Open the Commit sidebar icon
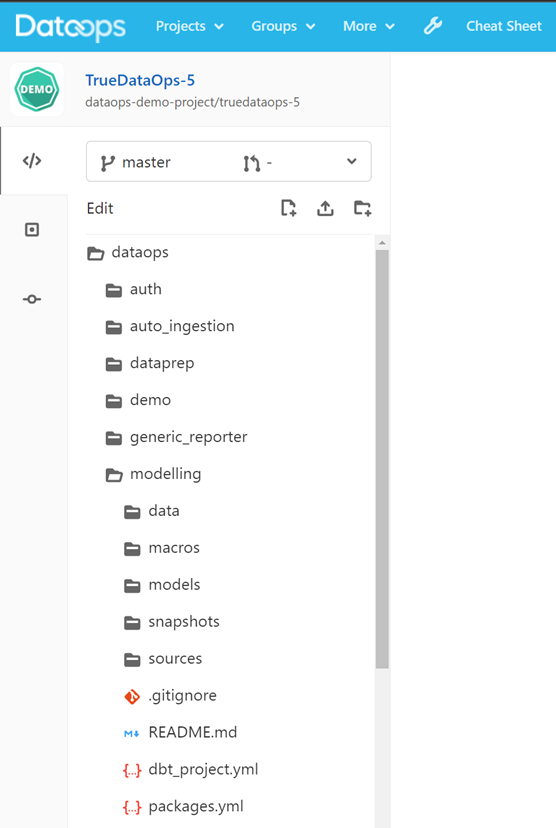 click(32, 299)
